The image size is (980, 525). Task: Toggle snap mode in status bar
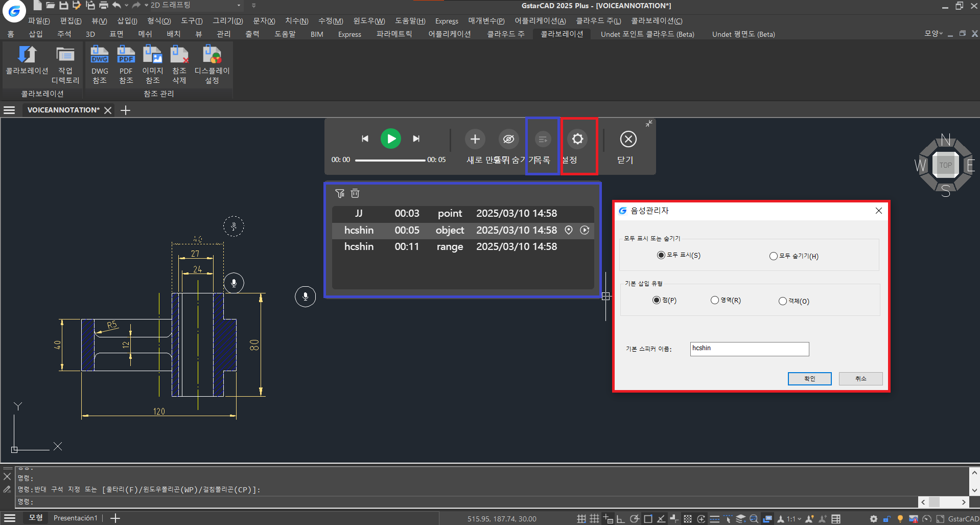581,519
